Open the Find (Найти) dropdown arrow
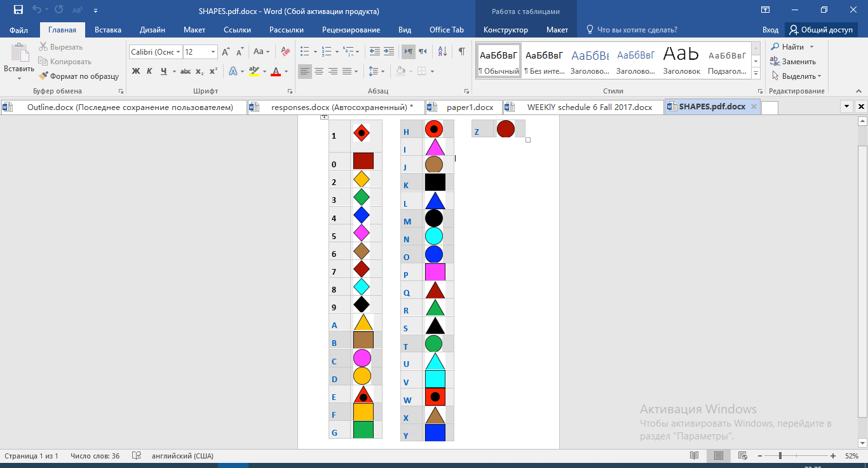This screenshot has height=468, width=868. point(811,47)
